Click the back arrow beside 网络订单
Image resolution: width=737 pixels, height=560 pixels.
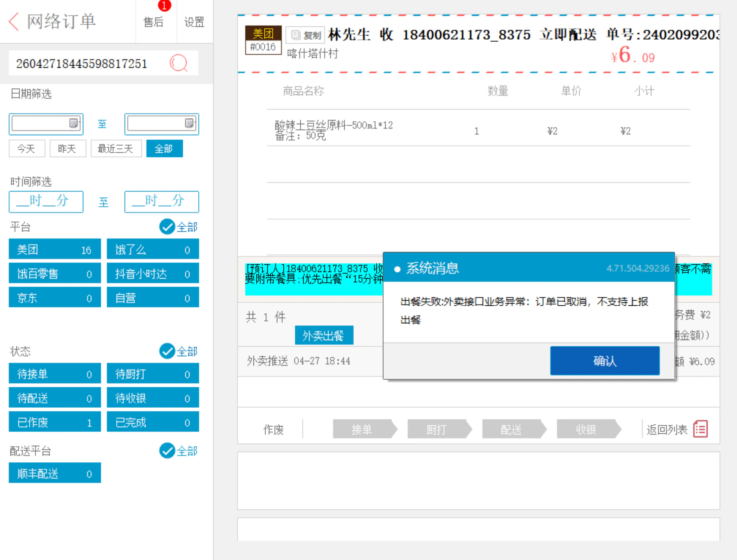tap(14, 21)
